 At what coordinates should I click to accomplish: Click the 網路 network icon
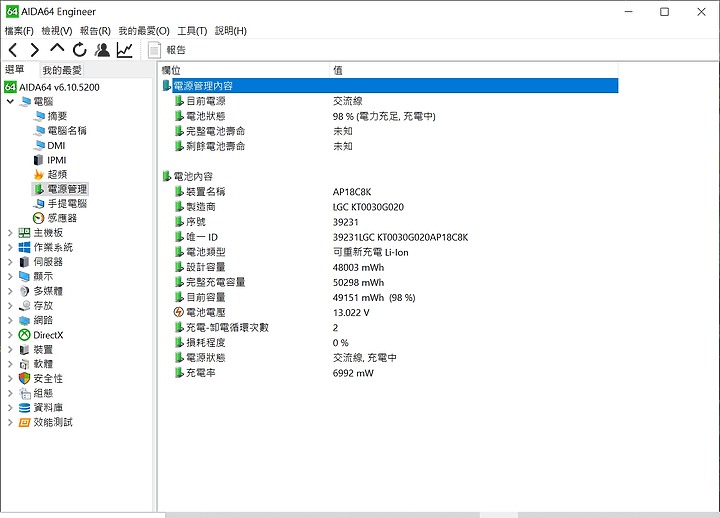24,321
